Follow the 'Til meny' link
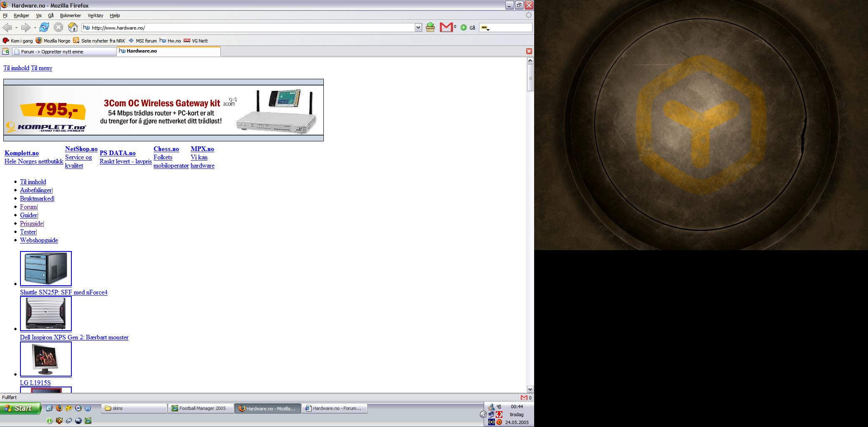Image resolution: width=868 pixels, height=427 pixels. [x=41, y=68]
